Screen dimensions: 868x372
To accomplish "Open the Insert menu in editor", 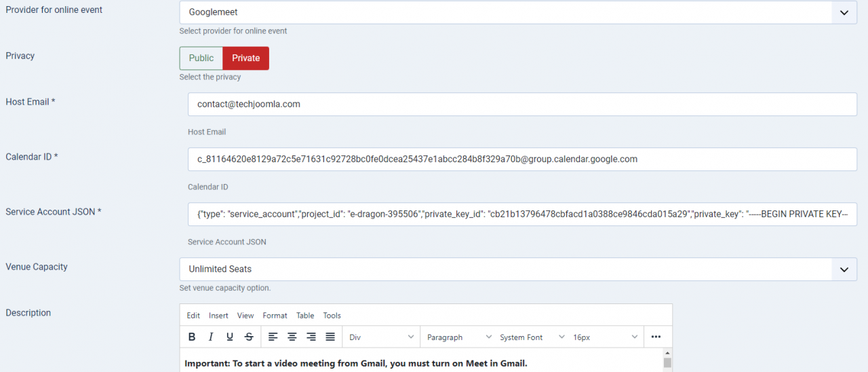I will tap(218, 316).
